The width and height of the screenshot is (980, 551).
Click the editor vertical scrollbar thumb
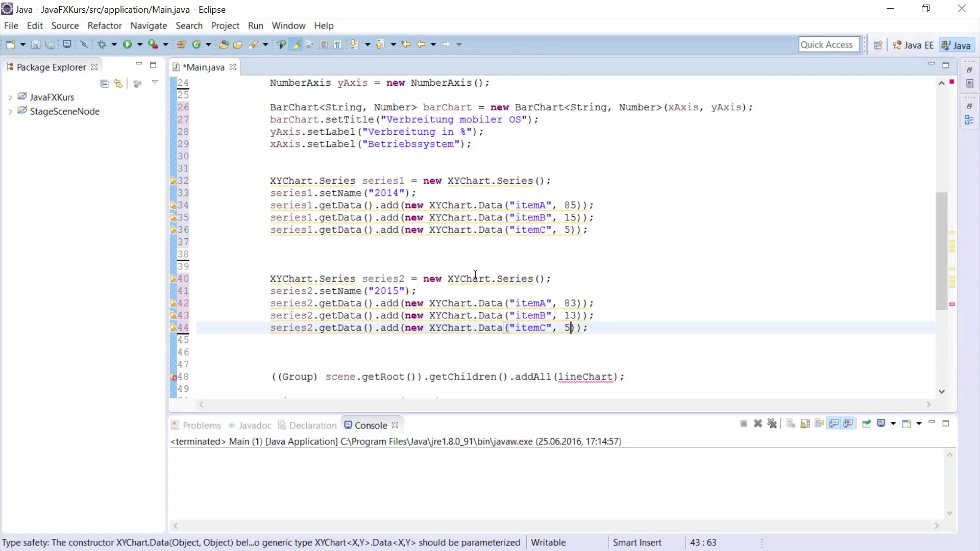tap(942, 250)
